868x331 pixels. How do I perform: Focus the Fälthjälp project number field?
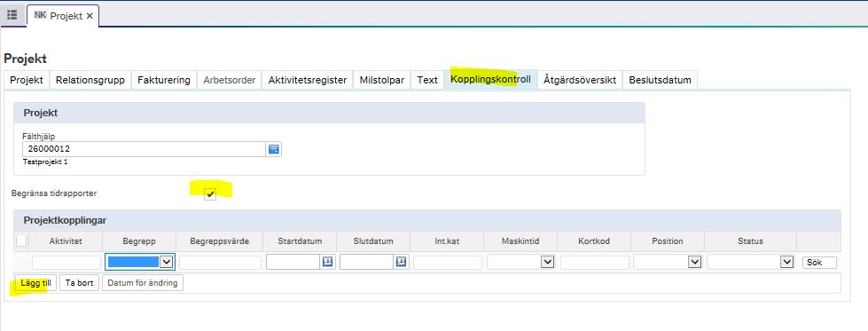click(145, 149)
